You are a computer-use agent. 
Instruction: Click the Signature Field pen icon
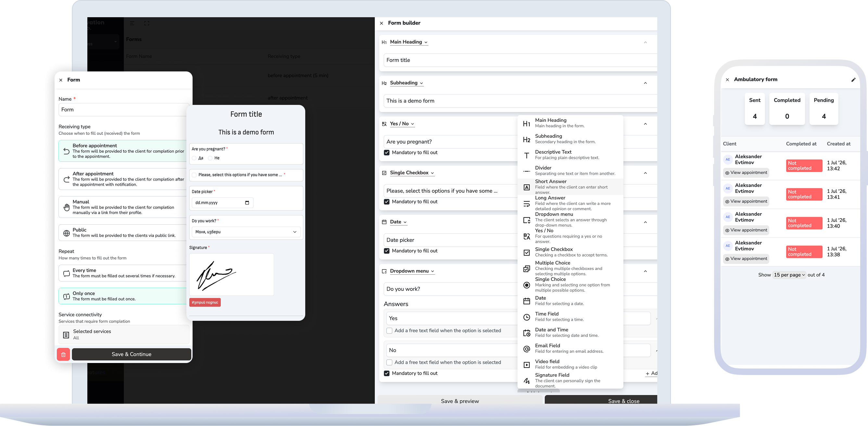click(x=526, y=381)
